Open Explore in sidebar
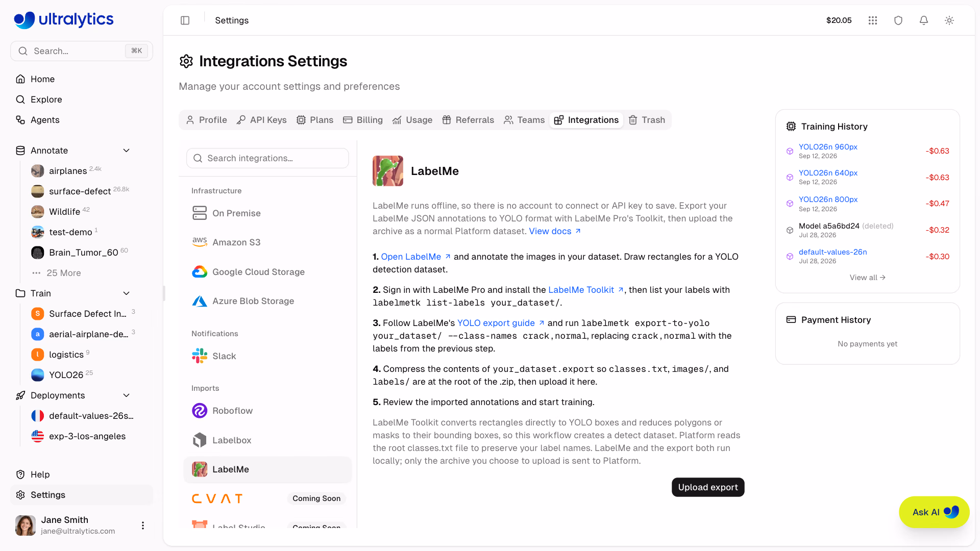 [82, 99]
